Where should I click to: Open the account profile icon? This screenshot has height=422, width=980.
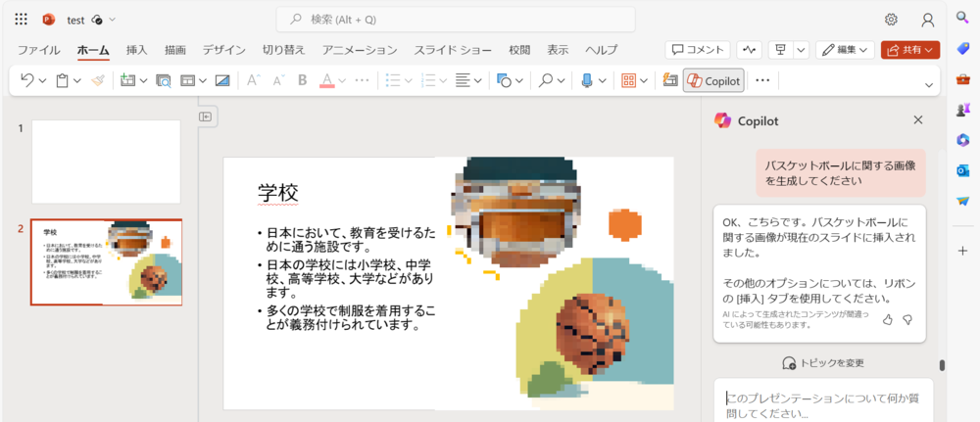pos(928,20)
